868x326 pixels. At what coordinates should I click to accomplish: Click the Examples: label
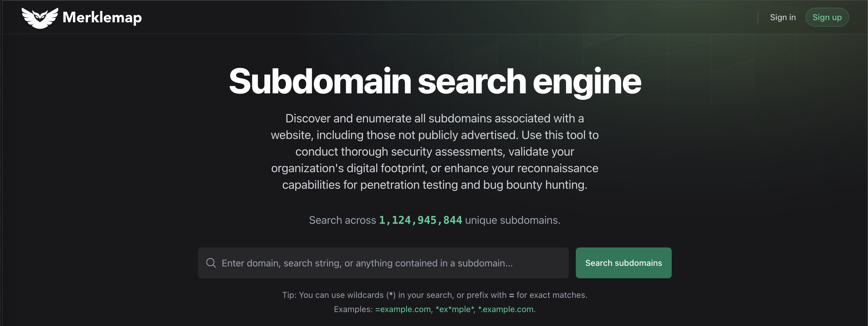point(353,309)
